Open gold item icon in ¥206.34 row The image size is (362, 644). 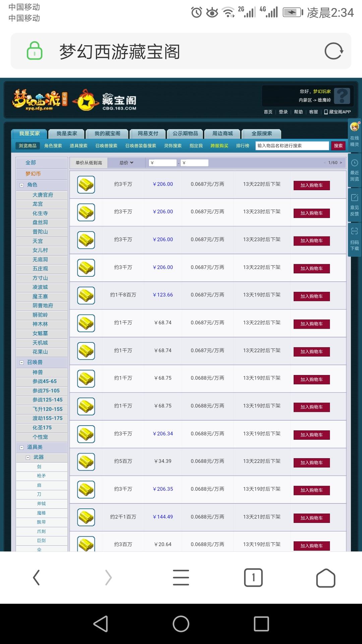click(86, 434)
